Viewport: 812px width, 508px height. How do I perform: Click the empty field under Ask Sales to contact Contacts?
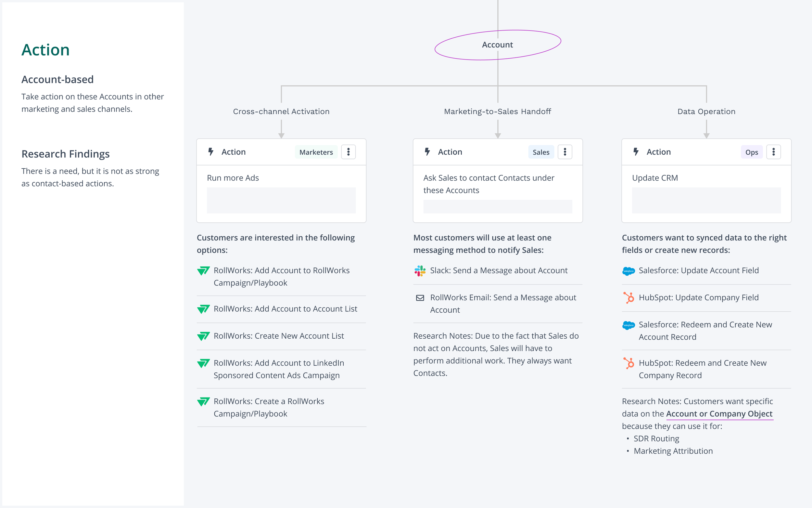[498, 206]
